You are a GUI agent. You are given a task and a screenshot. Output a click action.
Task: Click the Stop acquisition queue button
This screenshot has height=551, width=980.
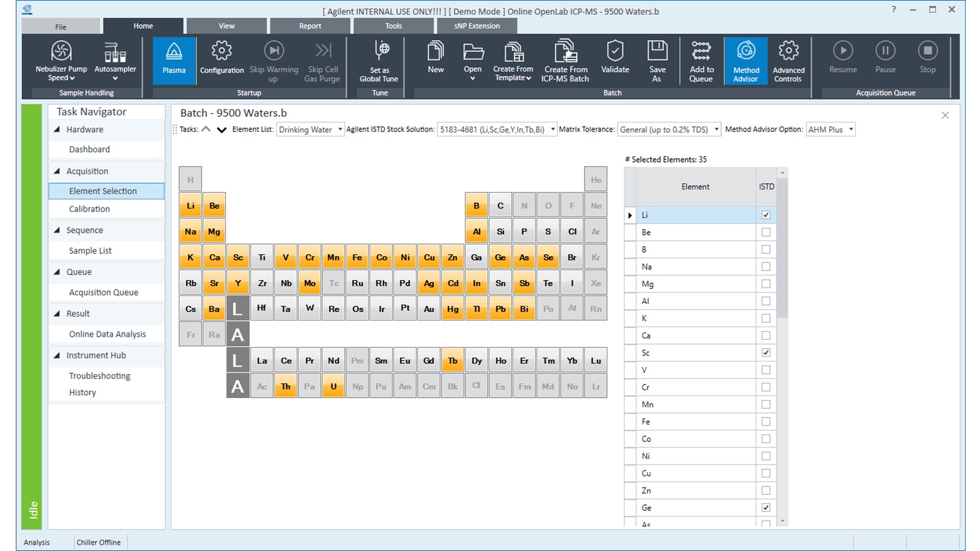tap(927, 57)
